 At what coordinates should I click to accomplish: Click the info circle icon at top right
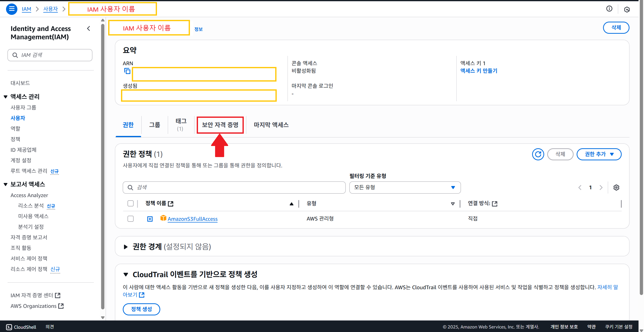[609, 9]
